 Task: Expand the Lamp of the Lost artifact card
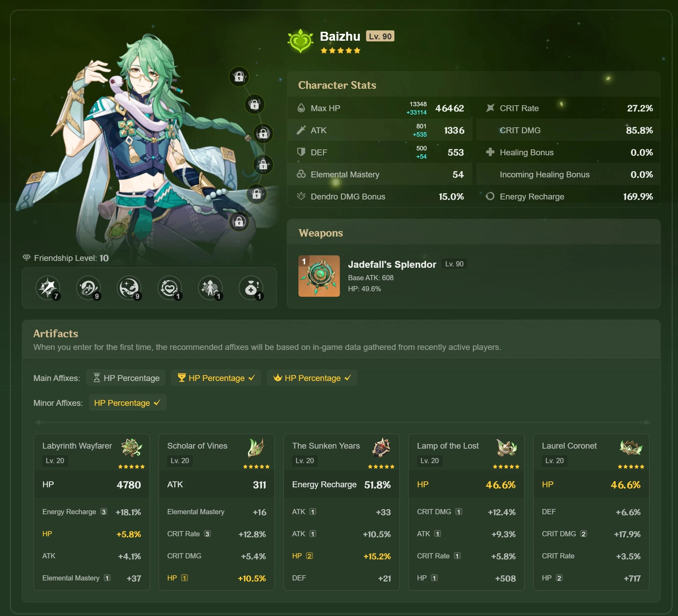click(448, 446)
